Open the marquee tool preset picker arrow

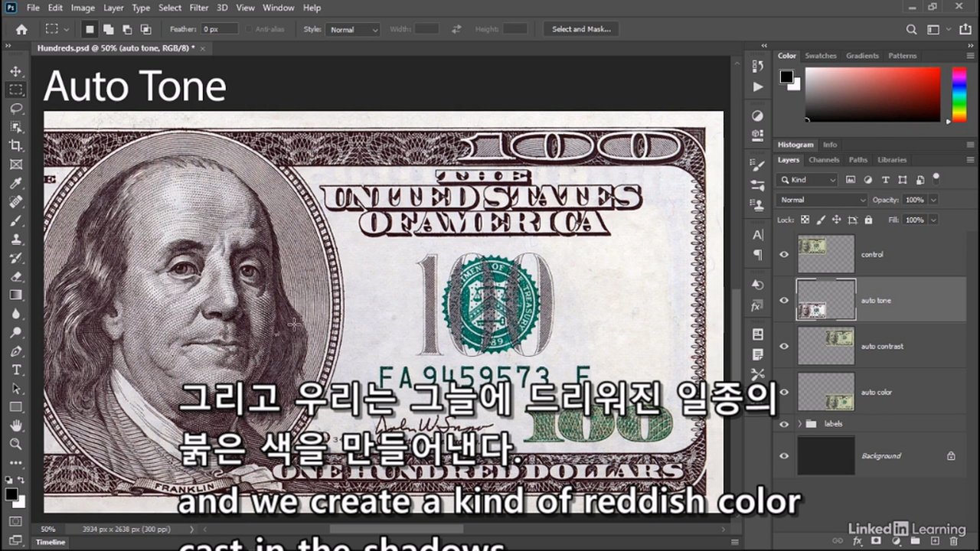[x=67, y=29]
